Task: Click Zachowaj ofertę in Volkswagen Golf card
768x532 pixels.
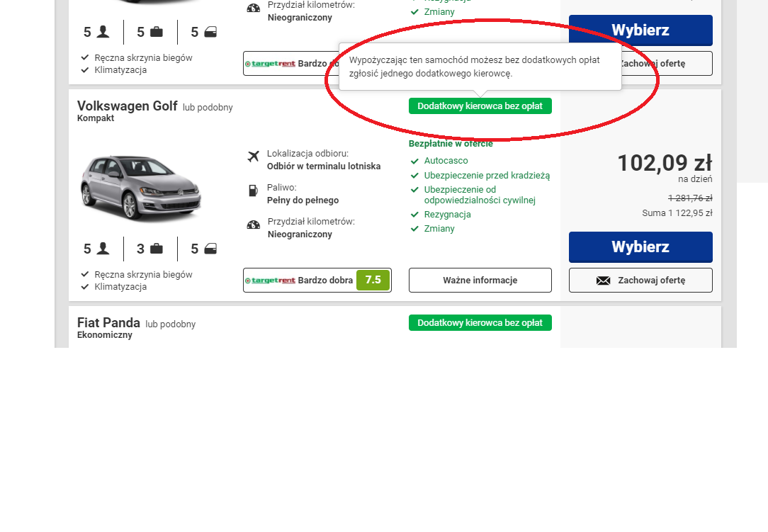Action: point(640,281)
